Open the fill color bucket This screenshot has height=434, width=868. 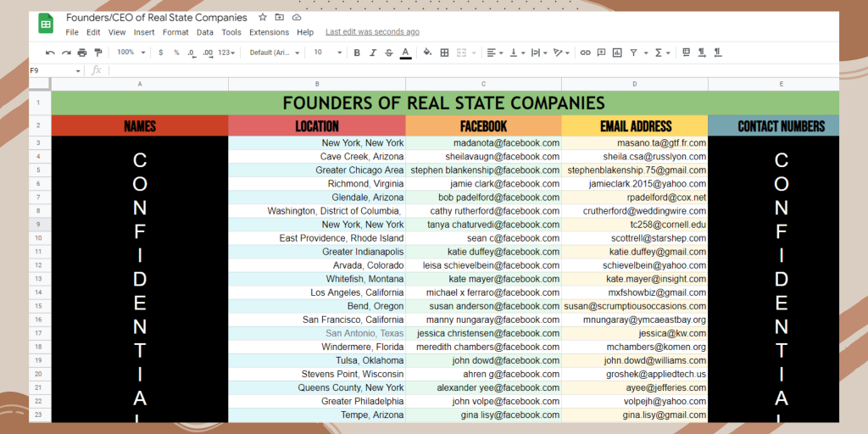point(427,53)
